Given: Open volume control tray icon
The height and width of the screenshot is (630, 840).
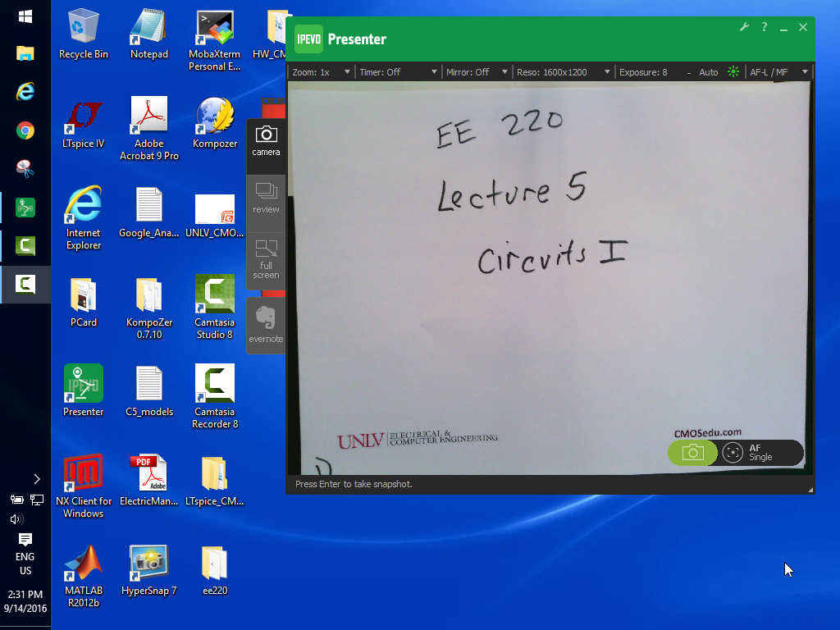Looking at the screenshot, I should pyautogui.click(x=16, y=518).
